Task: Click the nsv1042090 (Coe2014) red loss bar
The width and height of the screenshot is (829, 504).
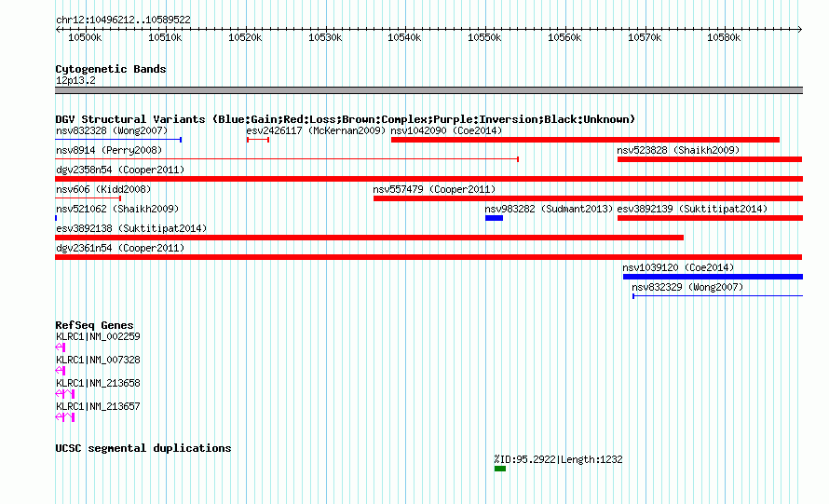Action: click(585, 140)
